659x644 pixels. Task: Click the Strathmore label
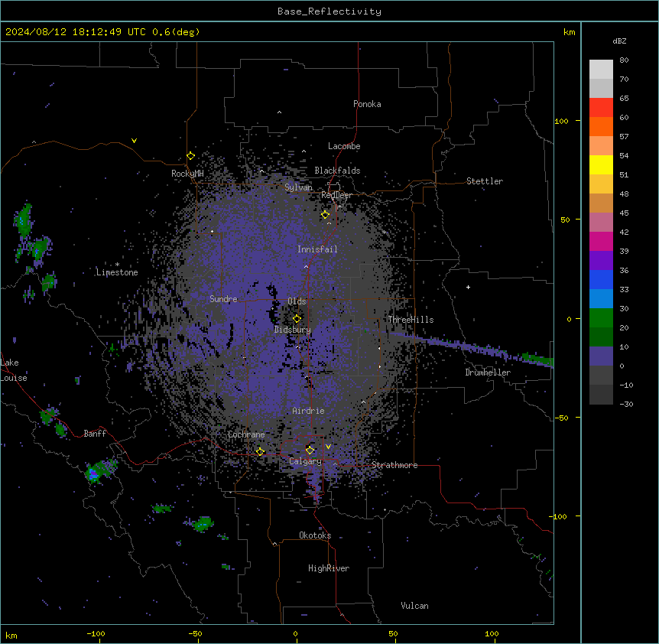[x=394, y=465]
